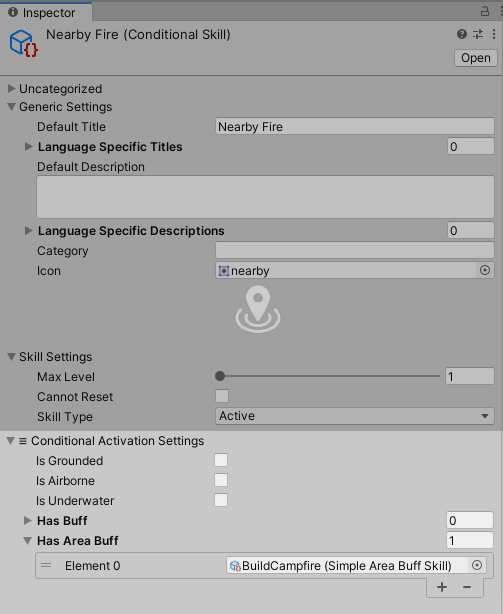Add an element with the plus button
Screen dimensions: 503x614
(x=442, y=587)
